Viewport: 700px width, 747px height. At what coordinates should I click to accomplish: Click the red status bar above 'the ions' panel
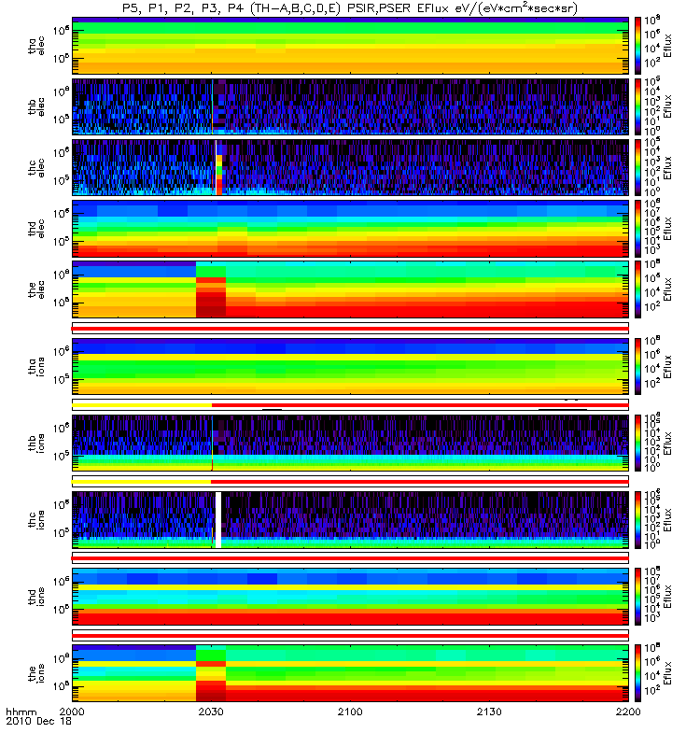pos(351,636)
